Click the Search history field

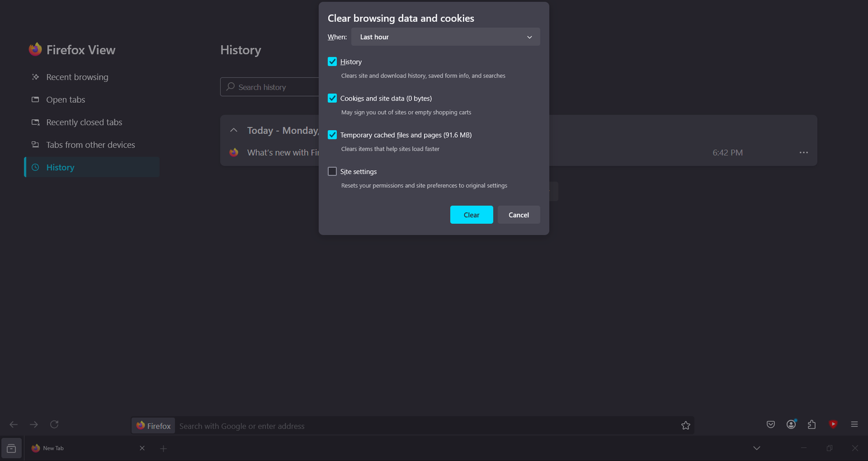269,87
